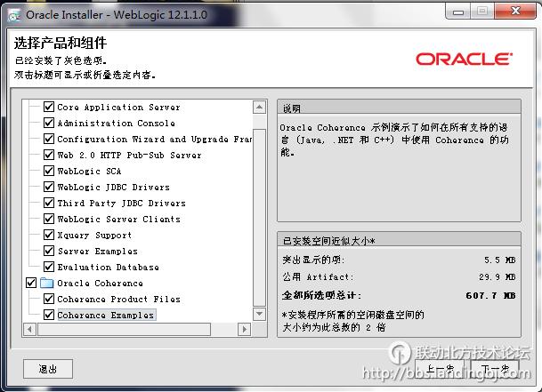Click the horizontal scrollbar thumb

(124, 329)
